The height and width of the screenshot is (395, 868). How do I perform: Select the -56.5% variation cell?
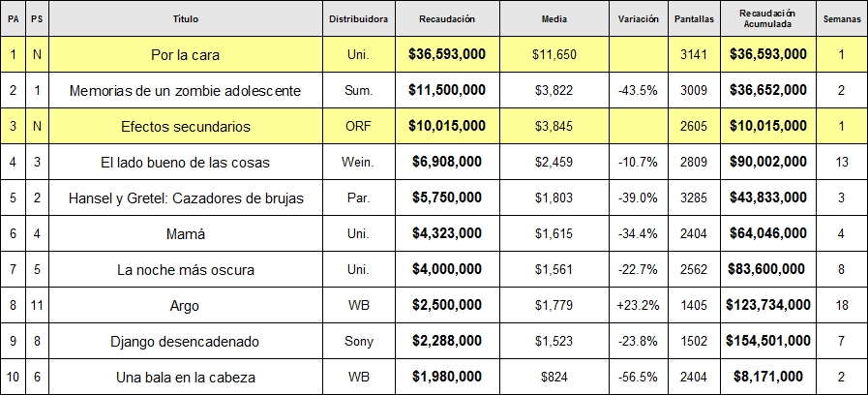pyautogui.click(x=639, y=377)
